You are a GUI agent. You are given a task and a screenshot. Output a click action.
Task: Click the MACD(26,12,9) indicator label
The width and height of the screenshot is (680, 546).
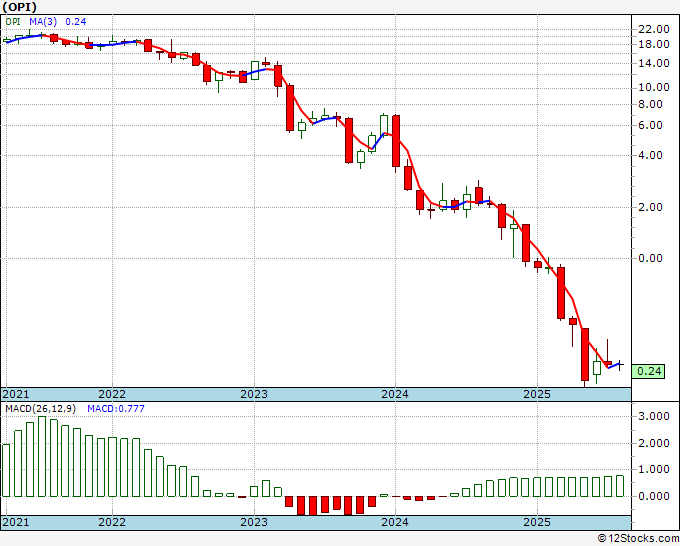40,409
